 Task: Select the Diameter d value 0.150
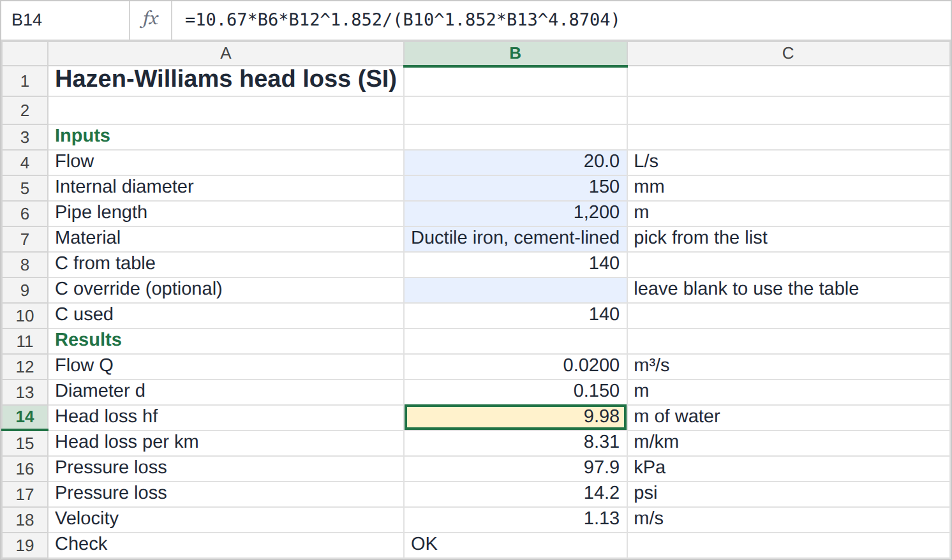(x=516, y=392)
